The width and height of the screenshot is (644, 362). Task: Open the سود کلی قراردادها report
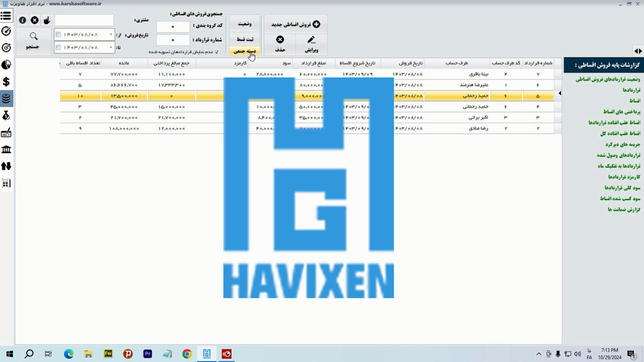point(623,188)
